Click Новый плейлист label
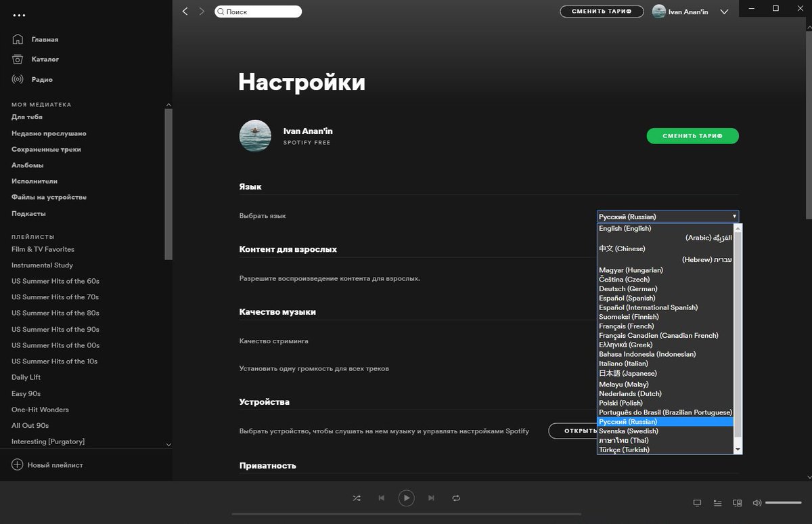Image resolution: width=812 pixels, height=524 pixels. click(55, 465)
